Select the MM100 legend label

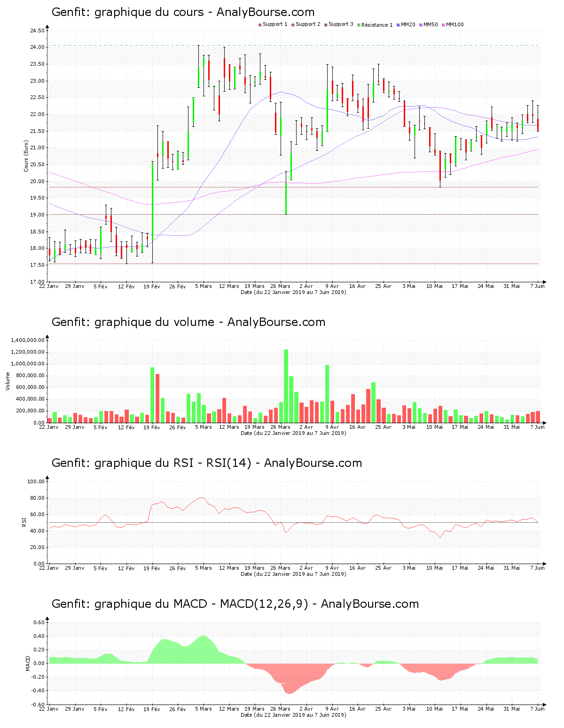[x=454, y=24]
